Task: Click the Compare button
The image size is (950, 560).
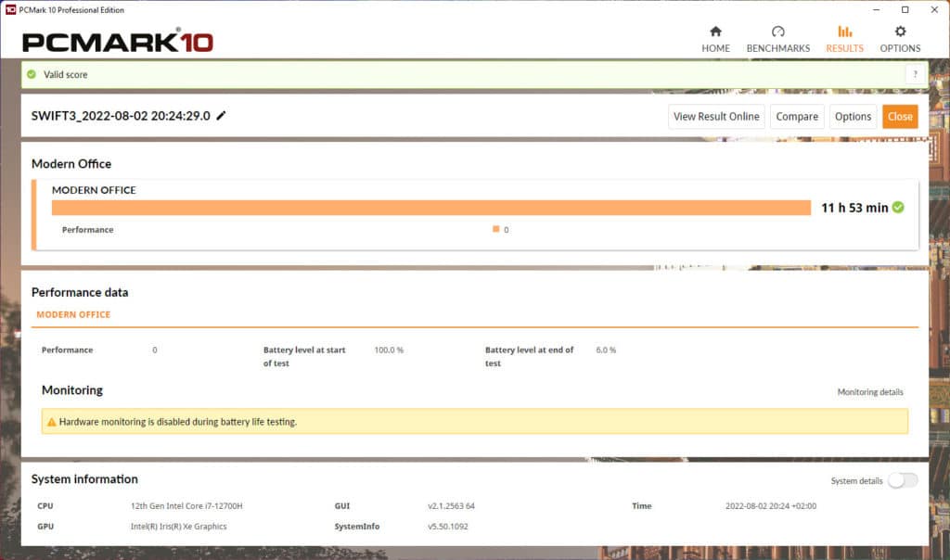Action: tap(797, 116)
